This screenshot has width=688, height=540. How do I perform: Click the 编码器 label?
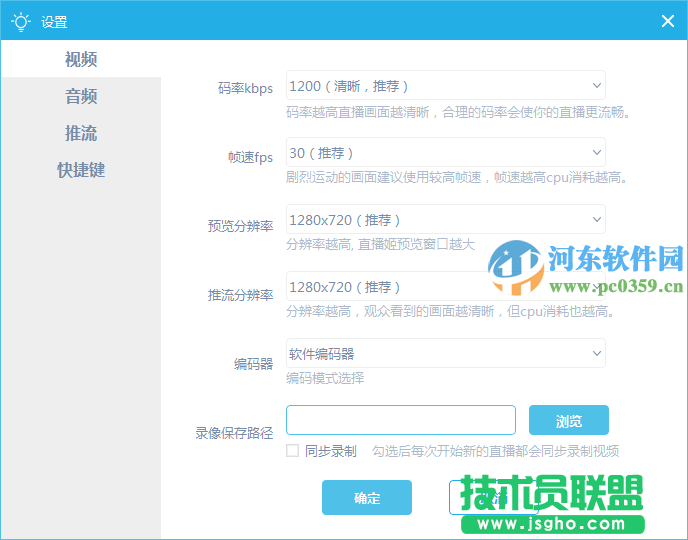253,364
